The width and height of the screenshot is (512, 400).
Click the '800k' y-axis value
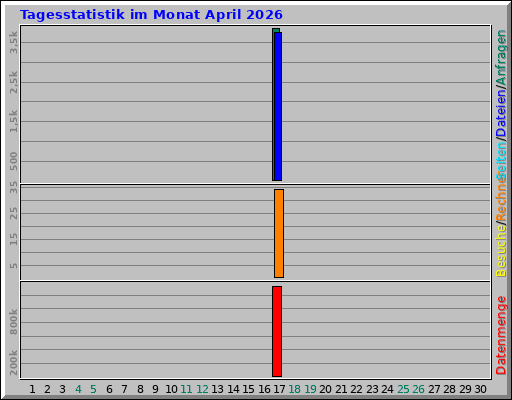(x=13, y=322)
